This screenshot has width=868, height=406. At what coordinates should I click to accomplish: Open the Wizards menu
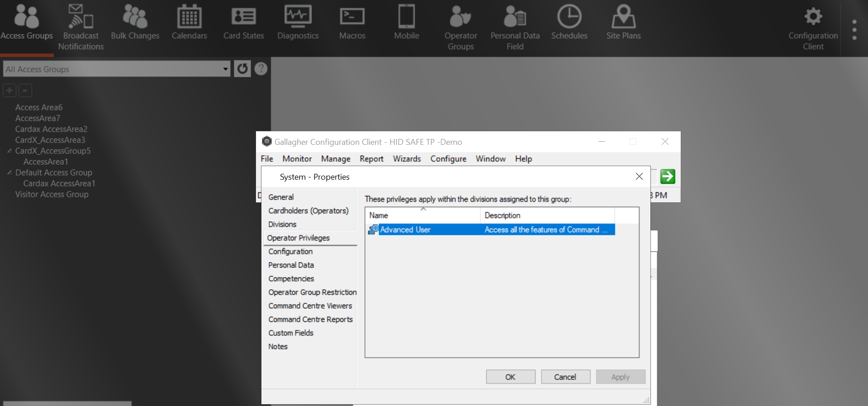coord(407,159)
